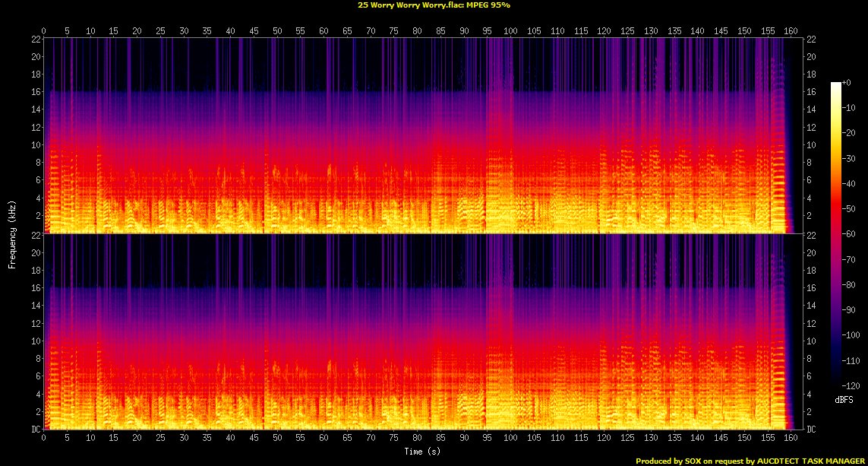The image size is (868, 466).
Task: Click the 130 second mark on bottom time axis
Action: click(x=650, y=439)
